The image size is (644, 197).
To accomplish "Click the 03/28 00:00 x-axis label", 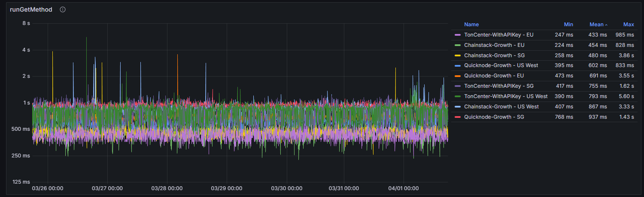I will [x=167, y=188].
